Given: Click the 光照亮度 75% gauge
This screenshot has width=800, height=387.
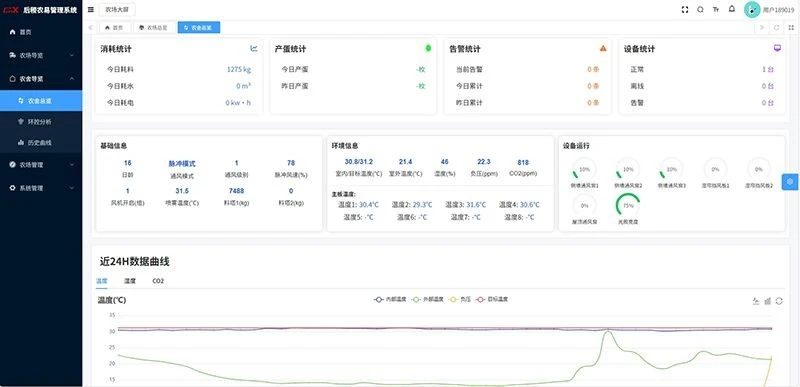Looking at the screenshot, I should pyautogui.click(x=628, y=205).
